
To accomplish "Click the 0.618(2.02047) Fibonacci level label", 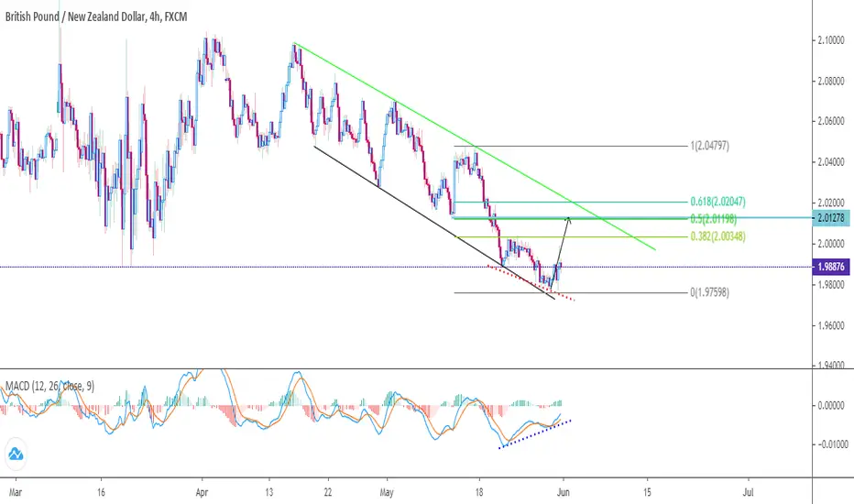I will point(717,202).
